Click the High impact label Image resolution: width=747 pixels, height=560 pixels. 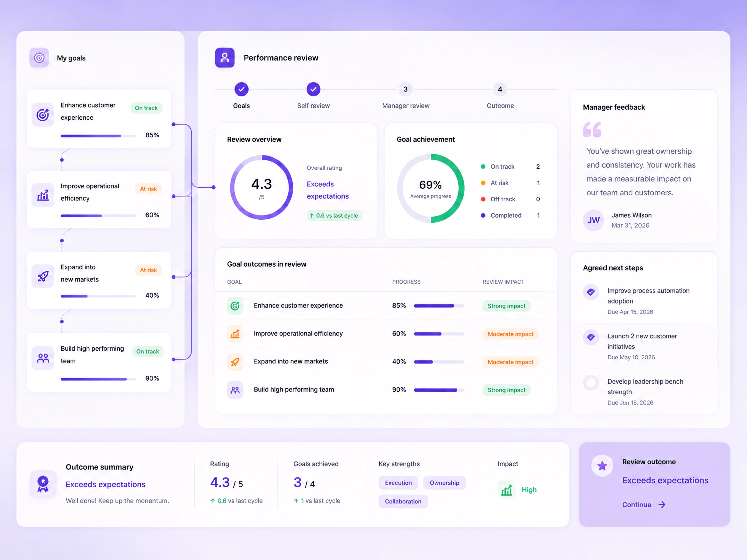[x=529, y=490]
